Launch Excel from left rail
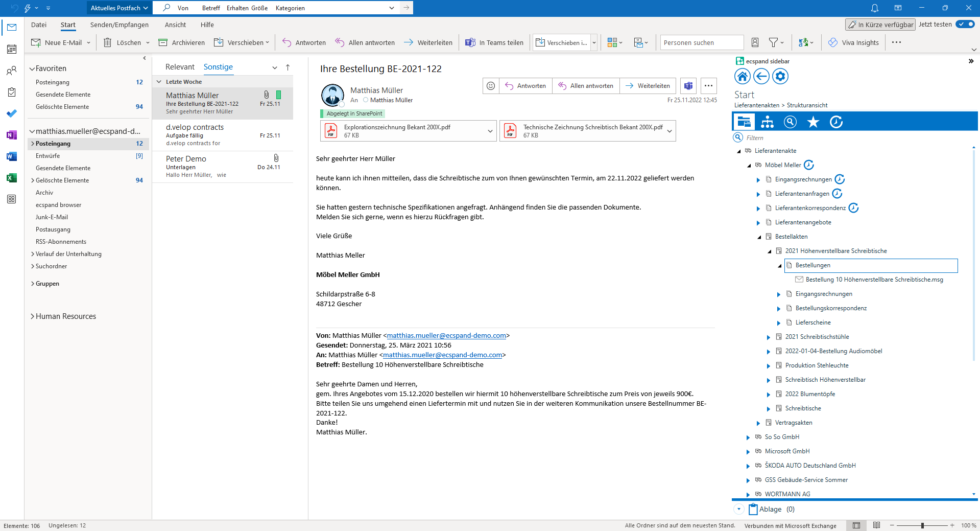 [x=12, y=178]
